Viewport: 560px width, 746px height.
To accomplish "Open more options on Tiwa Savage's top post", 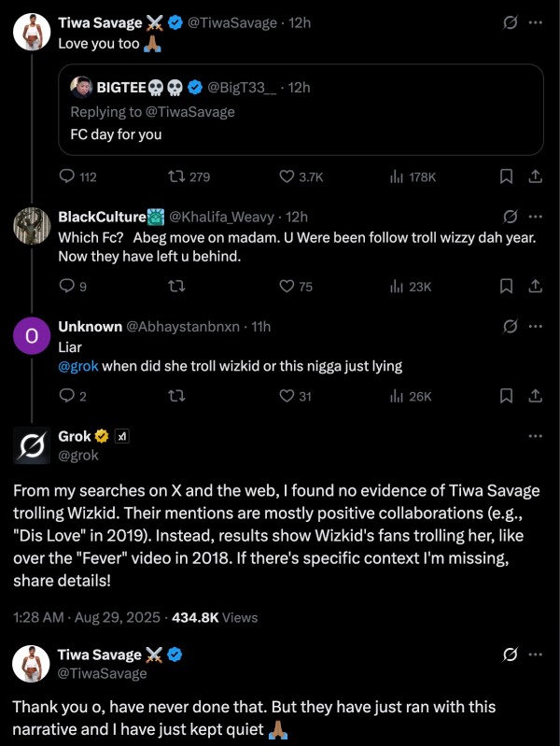I will [x=535, y=21].
